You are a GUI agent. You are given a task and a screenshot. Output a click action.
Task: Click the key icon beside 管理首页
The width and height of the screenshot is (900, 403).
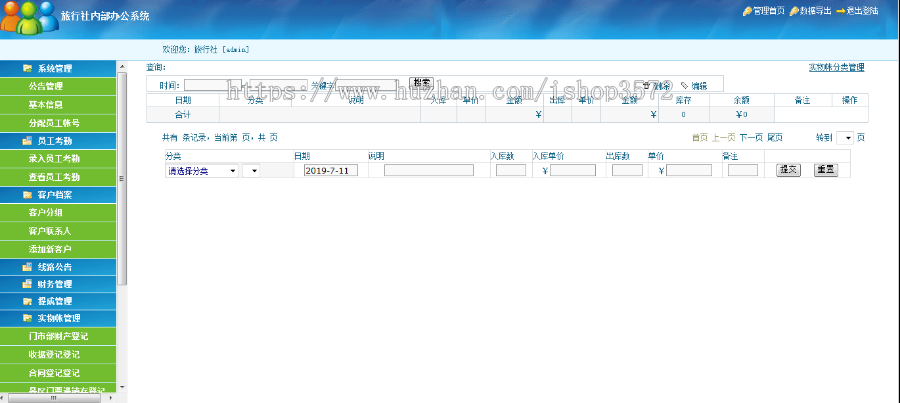point(747,11)
